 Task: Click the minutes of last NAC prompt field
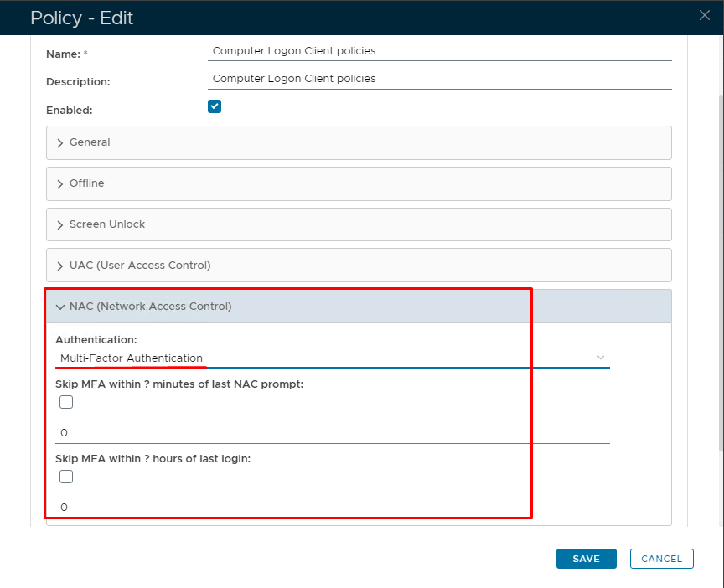(333, 433)
